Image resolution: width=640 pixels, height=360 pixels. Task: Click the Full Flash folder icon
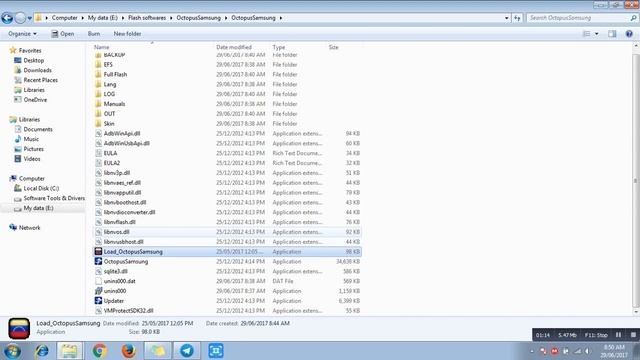[98, 74]
